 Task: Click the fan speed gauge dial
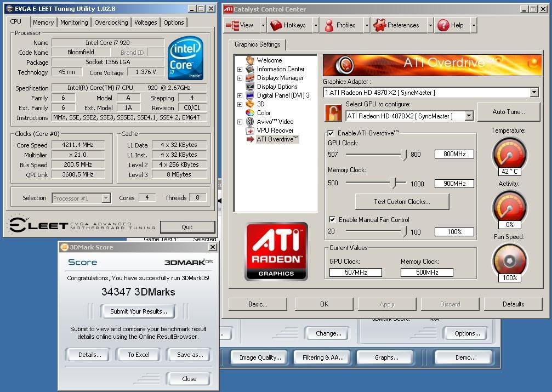point(509,260)
